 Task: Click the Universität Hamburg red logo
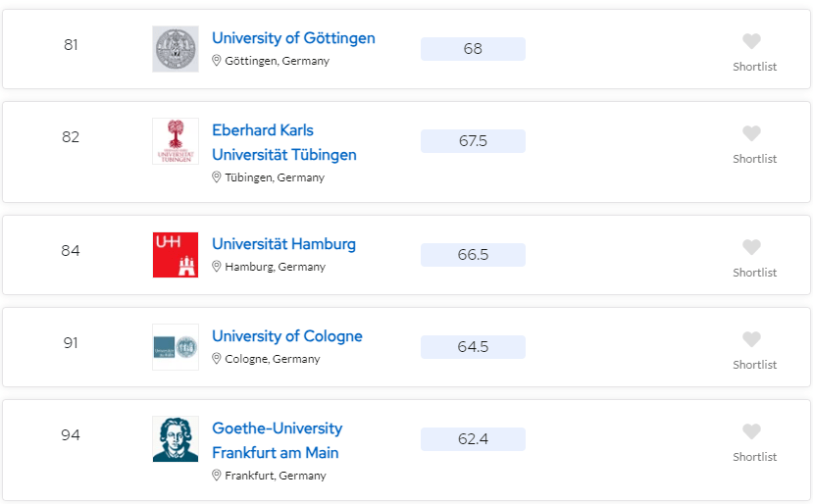(175, 255)
